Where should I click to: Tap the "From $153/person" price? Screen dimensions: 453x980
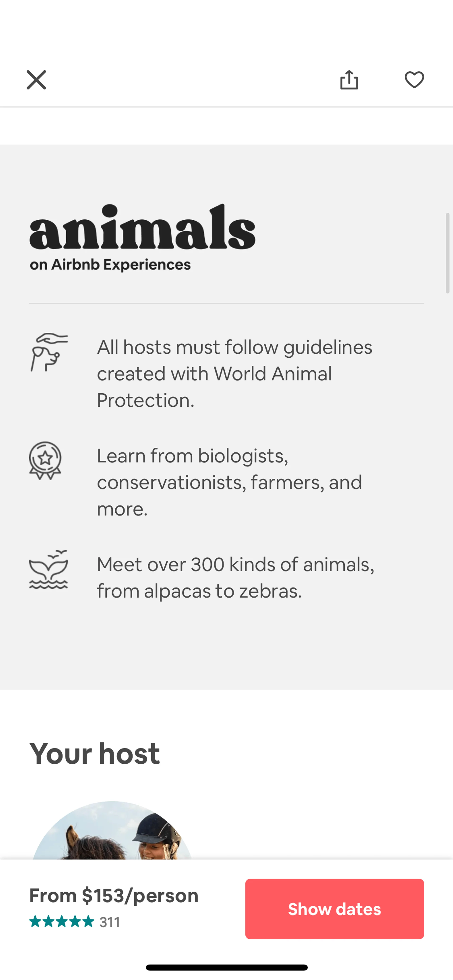114,896
